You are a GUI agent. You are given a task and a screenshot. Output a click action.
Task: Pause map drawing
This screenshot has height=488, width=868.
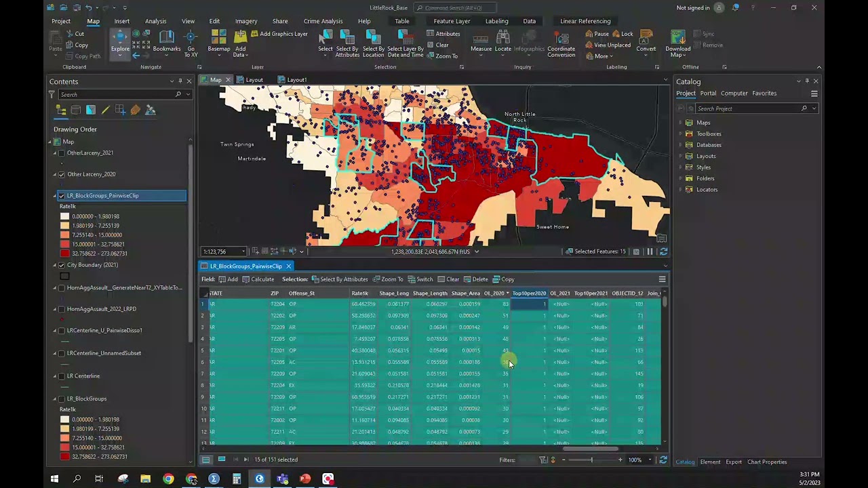click(x=650, y=251)
